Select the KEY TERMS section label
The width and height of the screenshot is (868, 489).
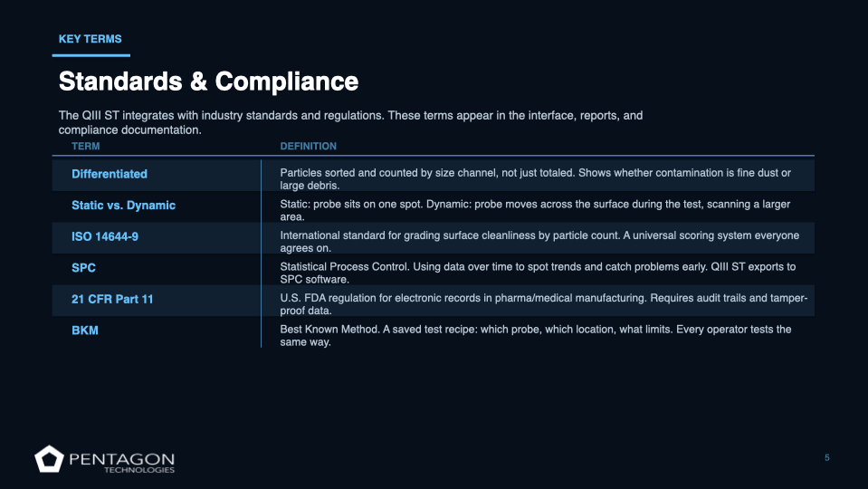[x=90, y=39]
